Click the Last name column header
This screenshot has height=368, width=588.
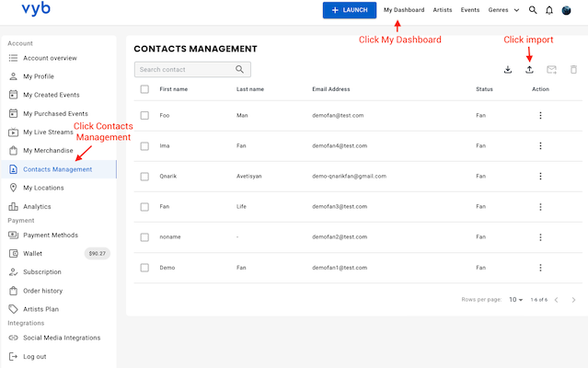(x=250, y=89)
